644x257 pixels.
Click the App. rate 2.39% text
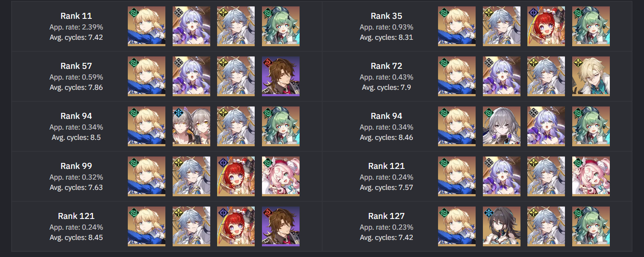tap(76, 27)
